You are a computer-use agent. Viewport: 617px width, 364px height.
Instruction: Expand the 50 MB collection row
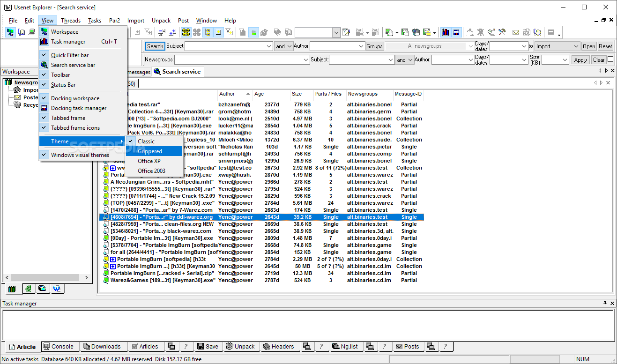(x=113, y=266)
